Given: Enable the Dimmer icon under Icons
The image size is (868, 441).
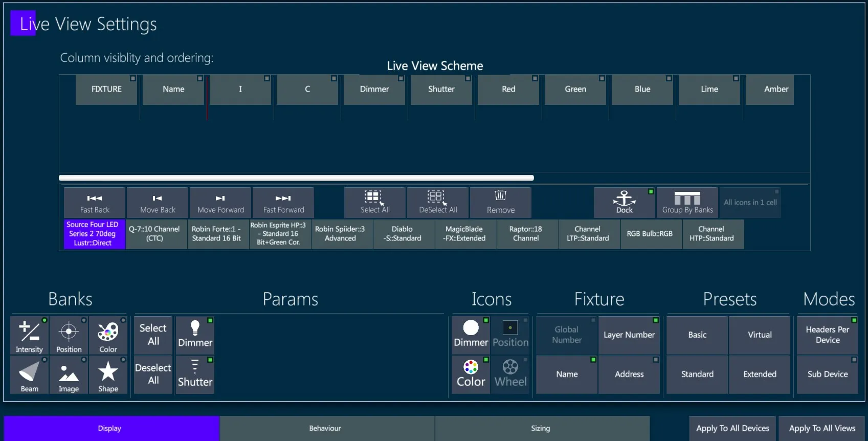Looking at the screenshot, I should (471, 335).
